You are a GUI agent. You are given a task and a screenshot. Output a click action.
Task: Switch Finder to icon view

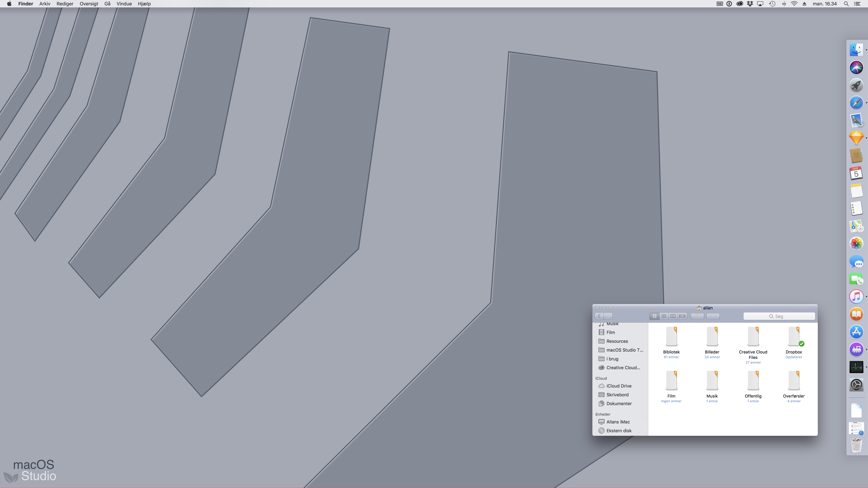click(654, 316)
